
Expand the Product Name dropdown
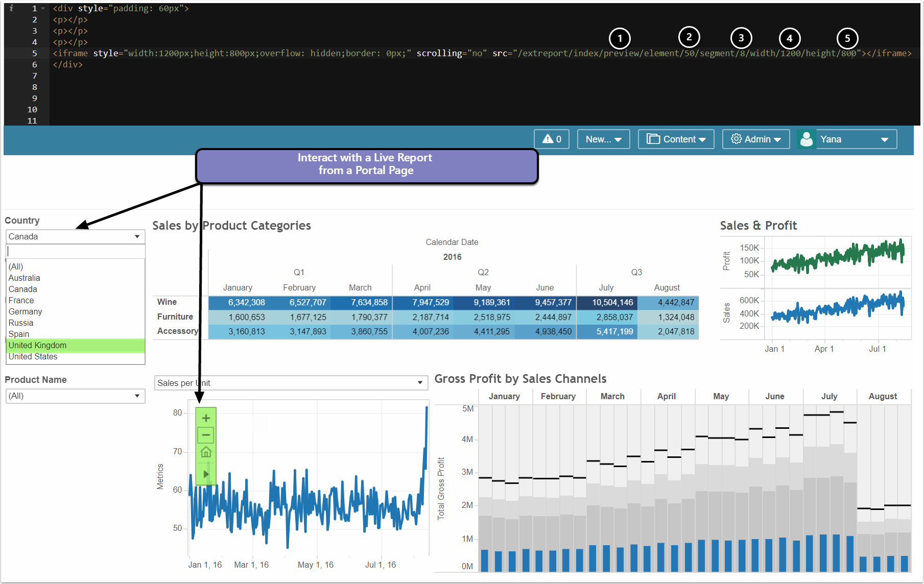[75, 396]
